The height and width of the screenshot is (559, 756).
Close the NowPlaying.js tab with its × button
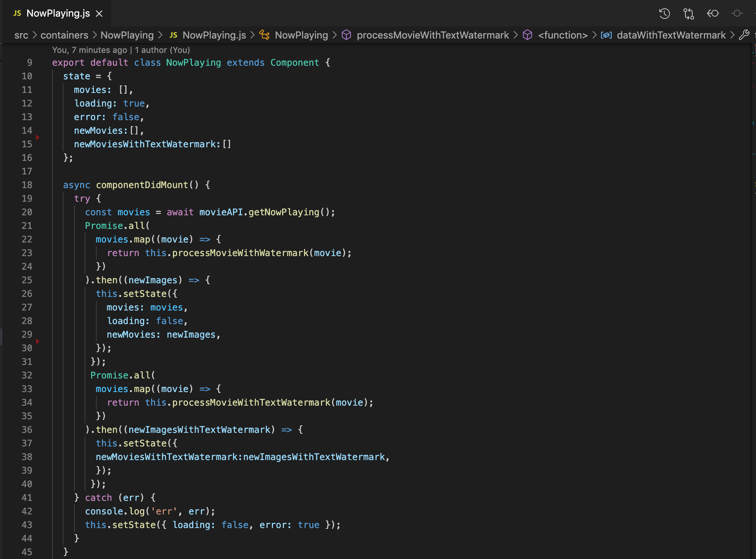99,13
